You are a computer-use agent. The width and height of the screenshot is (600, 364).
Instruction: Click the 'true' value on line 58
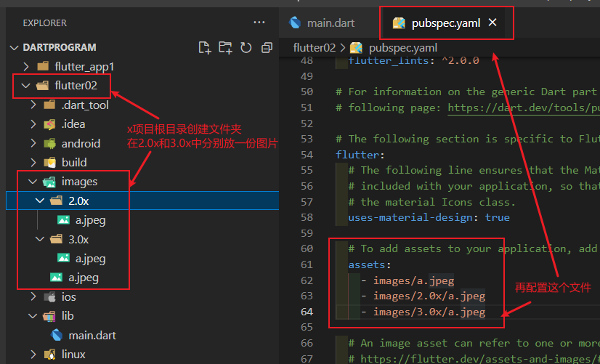point(498,217)
